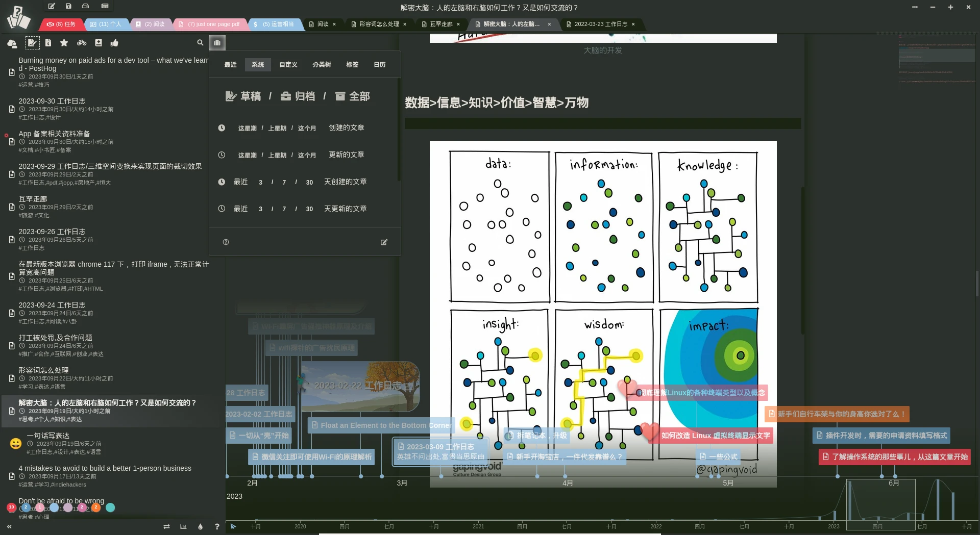
Task: Click the cloud user account icon
Action: point(12,43)
